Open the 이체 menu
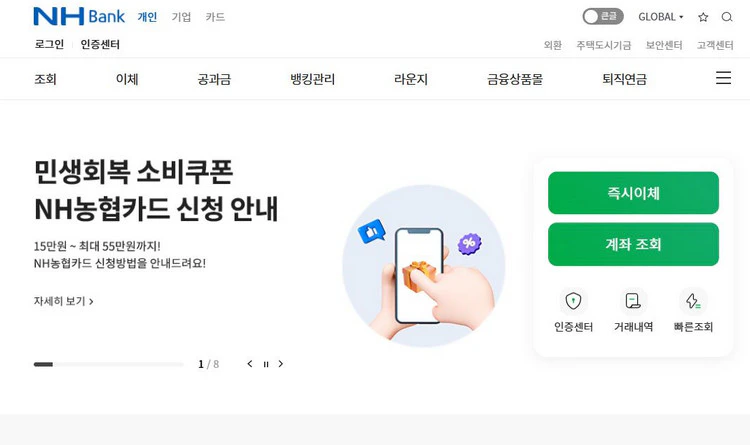Screen dimensions: 750x445 127,79
